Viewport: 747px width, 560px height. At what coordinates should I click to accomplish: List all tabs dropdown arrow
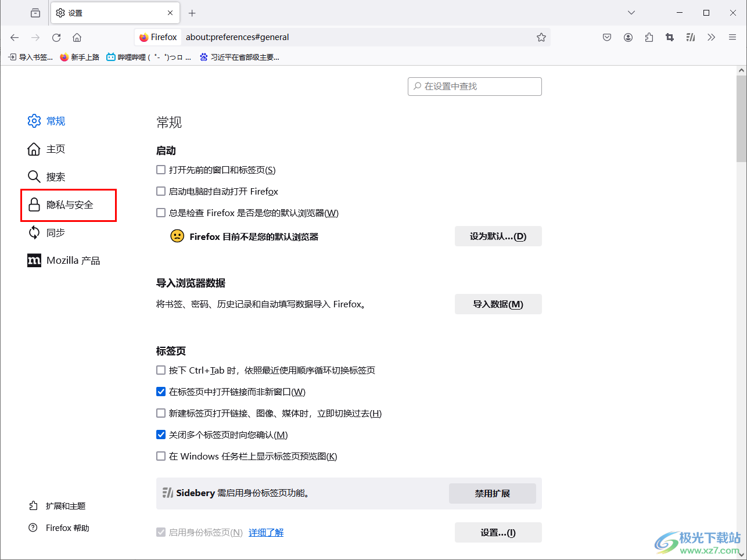pos(631,13)
